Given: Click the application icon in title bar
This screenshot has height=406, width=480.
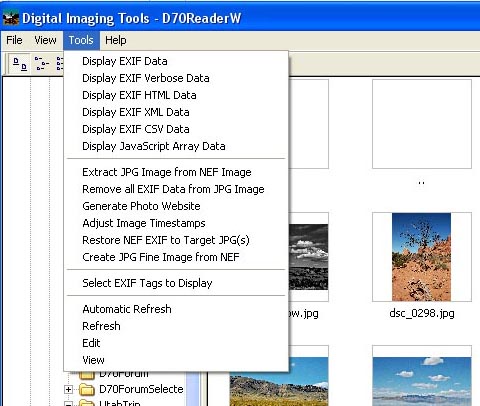Looking at the screenshot, I should coord(11,18).
